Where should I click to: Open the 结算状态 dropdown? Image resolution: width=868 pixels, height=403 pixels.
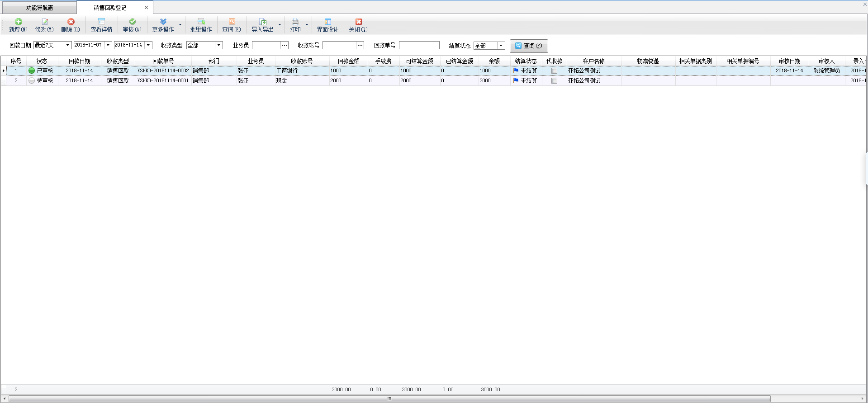click(x=501, y=46)
